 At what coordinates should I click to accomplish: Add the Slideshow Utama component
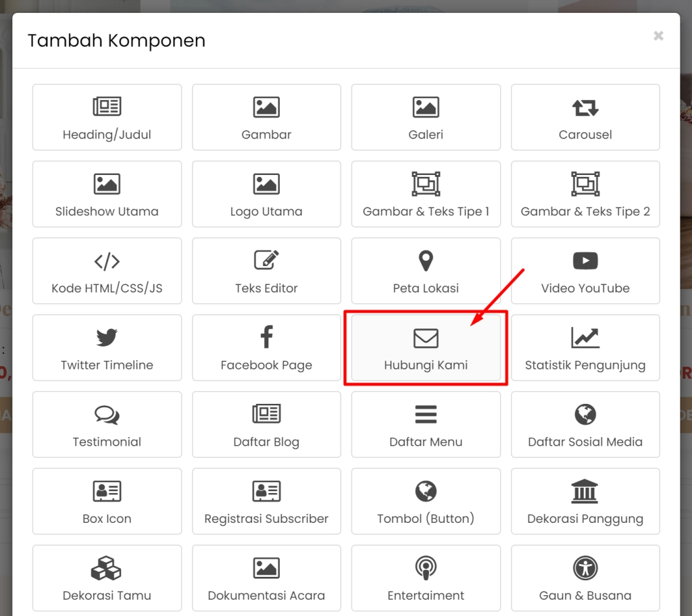coord(107,194)
